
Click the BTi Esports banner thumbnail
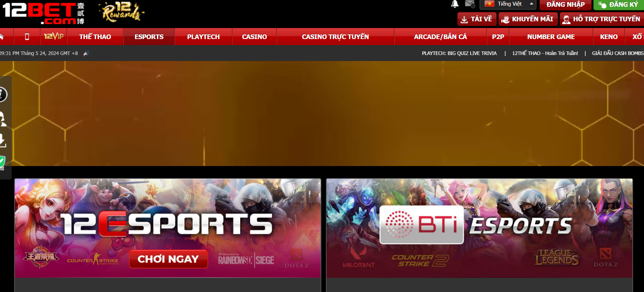coord(479,228)
